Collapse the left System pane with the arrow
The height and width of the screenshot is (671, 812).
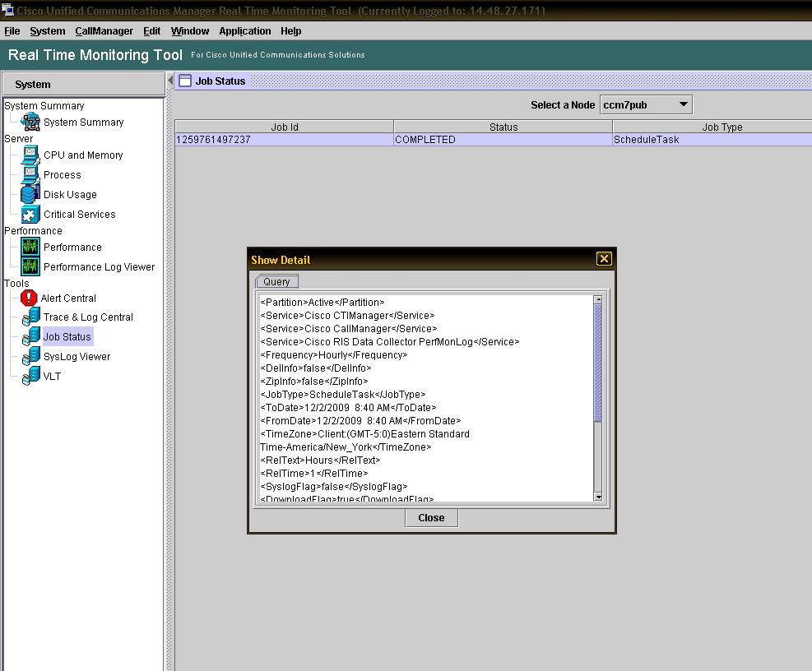[169, 81]
